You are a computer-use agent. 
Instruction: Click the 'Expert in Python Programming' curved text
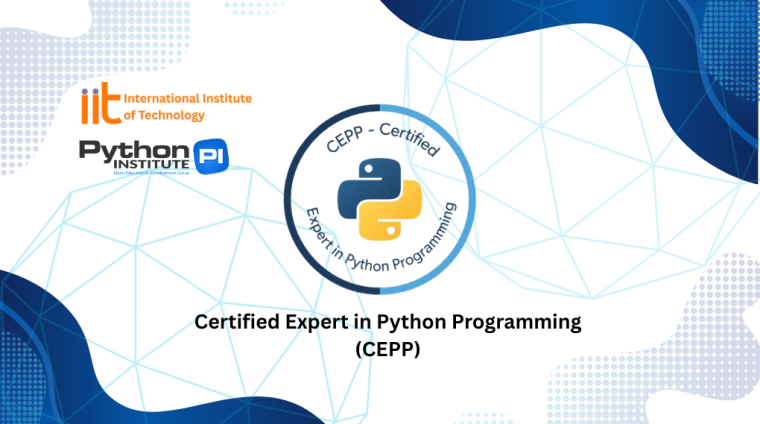(381, 238)
